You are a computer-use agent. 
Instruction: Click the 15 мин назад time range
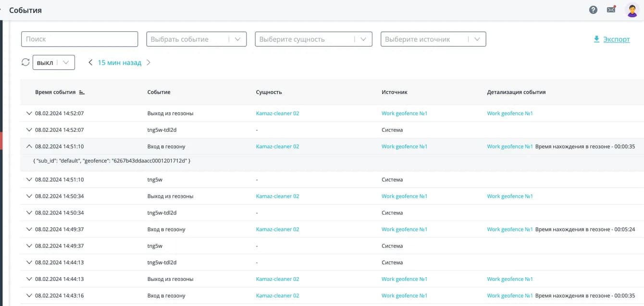(119, 63)
